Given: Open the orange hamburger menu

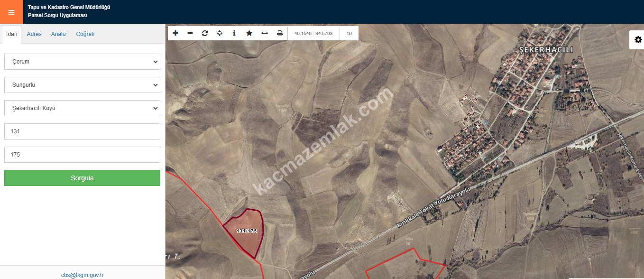Looking at the screenshot, I should (x=11, y=12).
